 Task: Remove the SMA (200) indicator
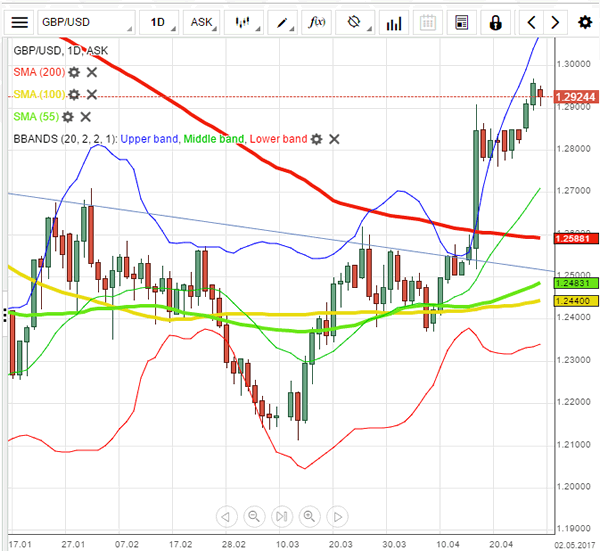point(92,72)
